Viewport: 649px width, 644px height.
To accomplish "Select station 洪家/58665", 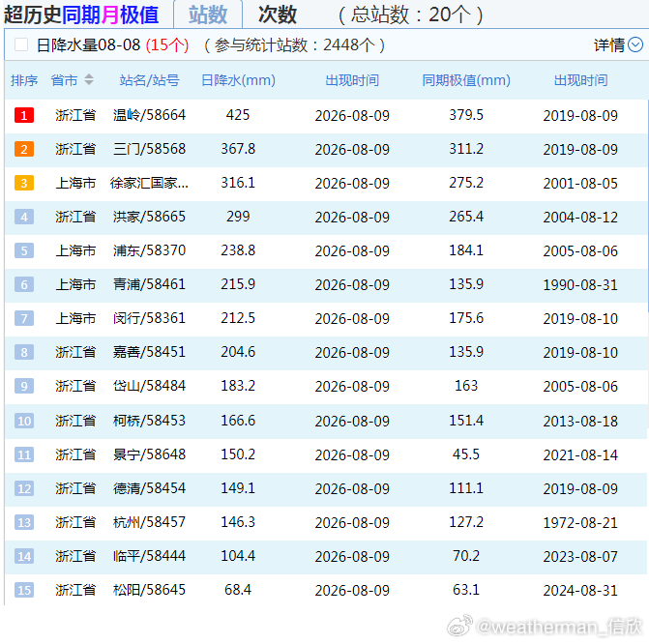I will coord(149,217).
